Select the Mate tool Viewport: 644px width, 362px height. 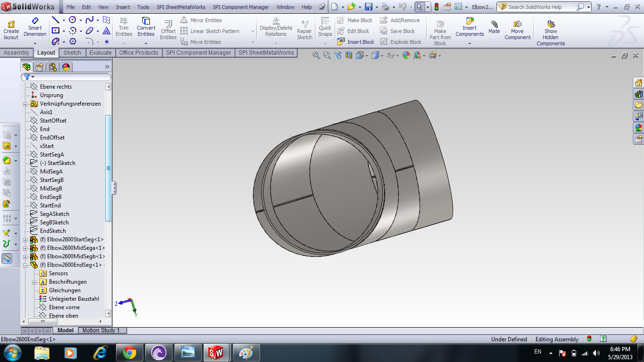pyautogui.click(x=494, y=27)
